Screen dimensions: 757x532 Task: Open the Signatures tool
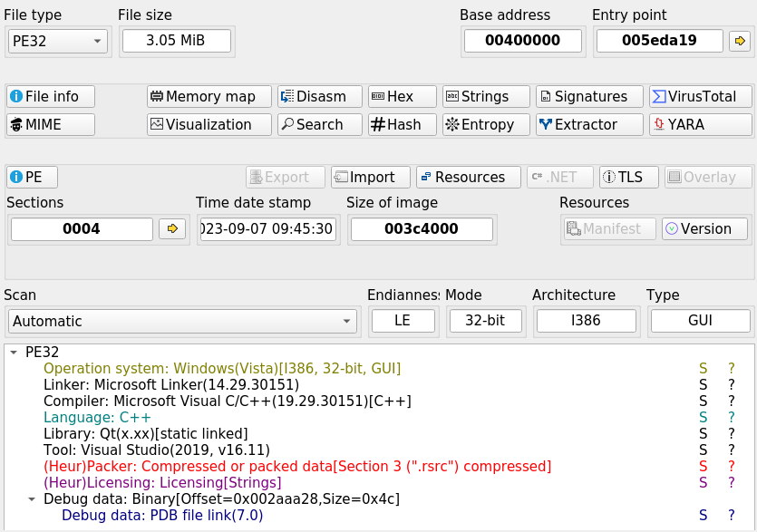click(x=589, y=97)
